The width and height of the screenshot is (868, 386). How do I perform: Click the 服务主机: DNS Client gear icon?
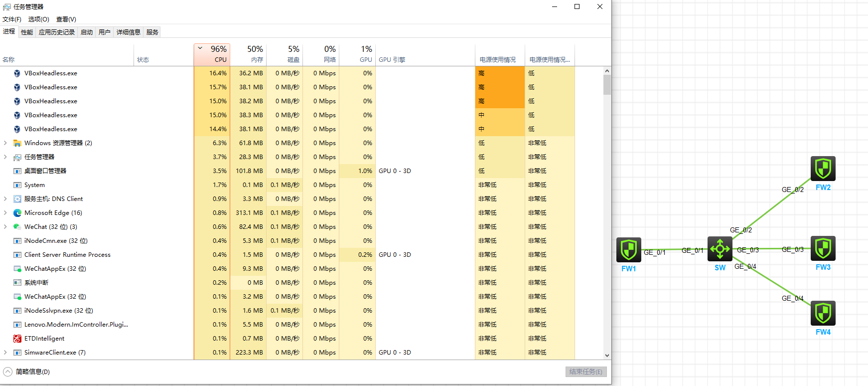[17, 199]
